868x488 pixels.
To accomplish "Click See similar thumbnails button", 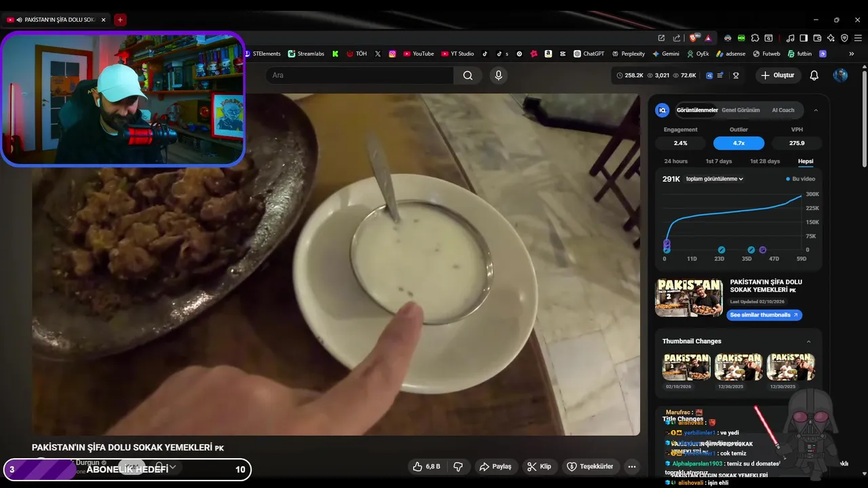I will pos(764,315).
